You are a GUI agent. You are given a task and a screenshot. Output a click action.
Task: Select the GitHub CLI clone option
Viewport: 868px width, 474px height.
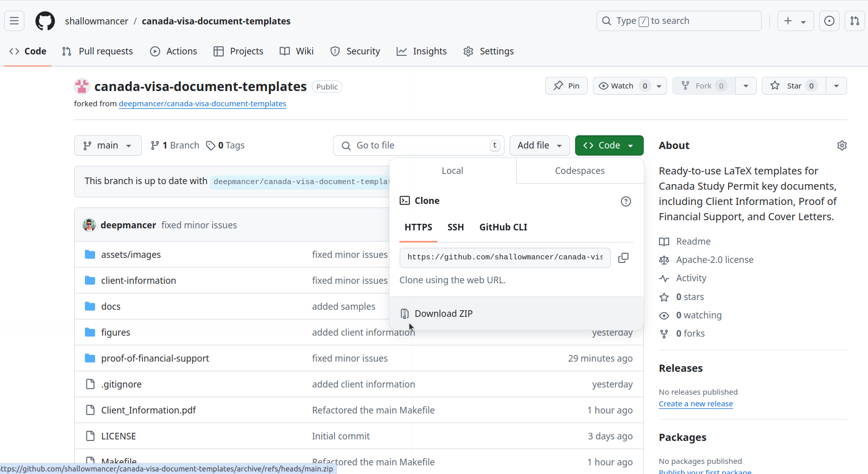tap(503, 227)
